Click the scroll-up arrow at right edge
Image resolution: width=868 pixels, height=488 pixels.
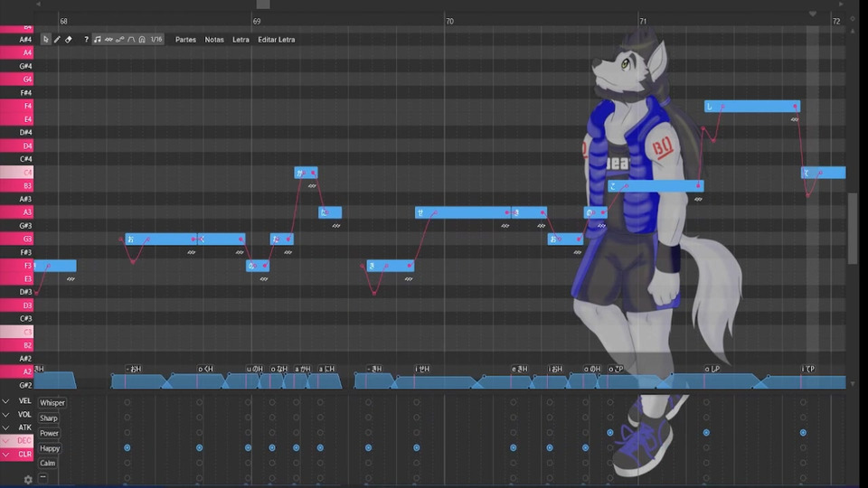[853, 31]
